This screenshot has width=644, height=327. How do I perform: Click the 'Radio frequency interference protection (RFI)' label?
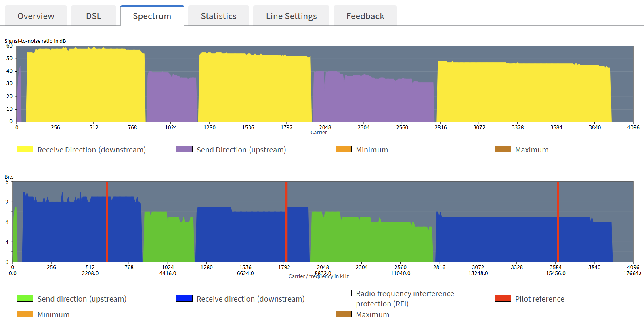coord(405,298)
